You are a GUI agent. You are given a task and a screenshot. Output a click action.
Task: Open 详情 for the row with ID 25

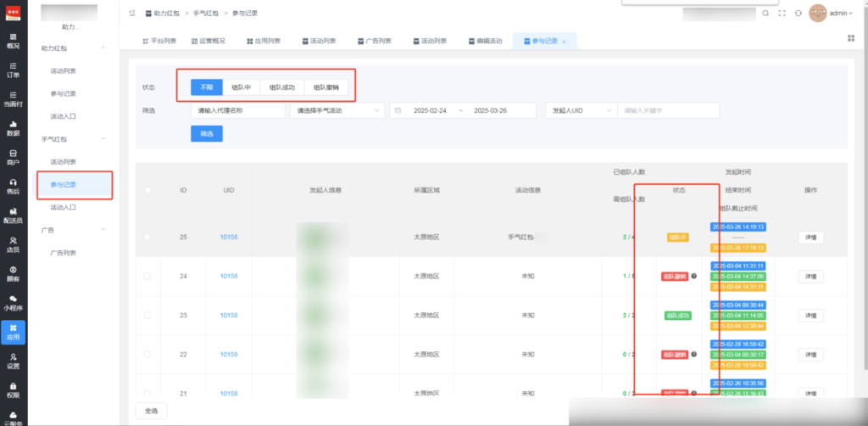810,238
